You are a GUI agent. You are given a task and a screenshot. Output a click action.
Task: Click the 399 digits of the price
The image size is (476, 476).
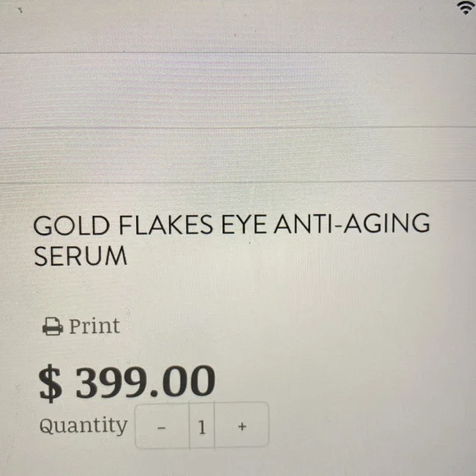point(112,382)
